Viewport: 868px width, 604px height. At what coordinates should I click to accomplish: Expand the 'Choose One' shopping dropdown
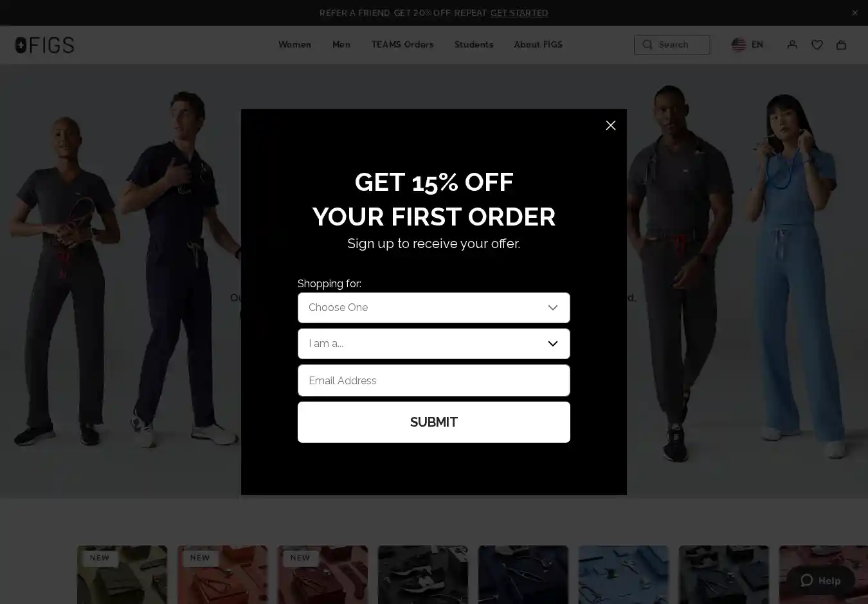(434, 308)
